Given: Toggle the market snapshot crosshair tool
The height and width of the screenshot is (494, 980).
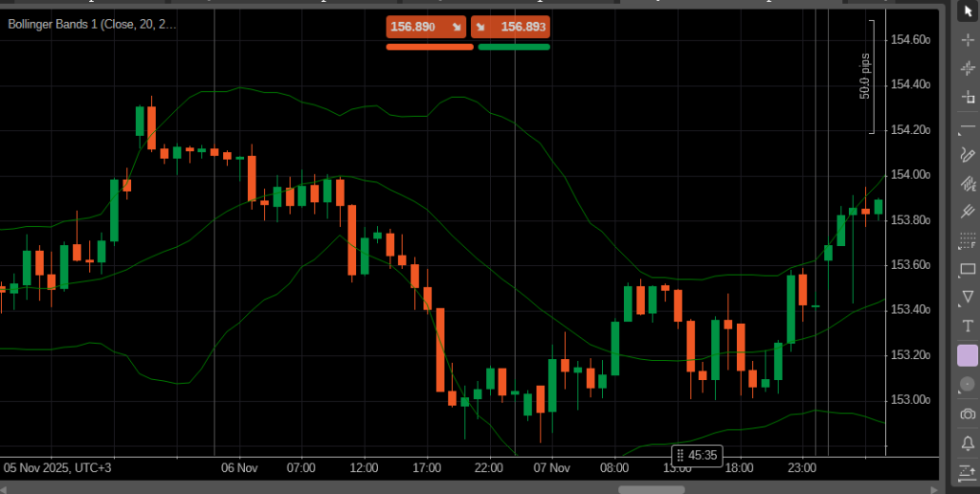Looking at the screenshot, I should tap(968, 68).
